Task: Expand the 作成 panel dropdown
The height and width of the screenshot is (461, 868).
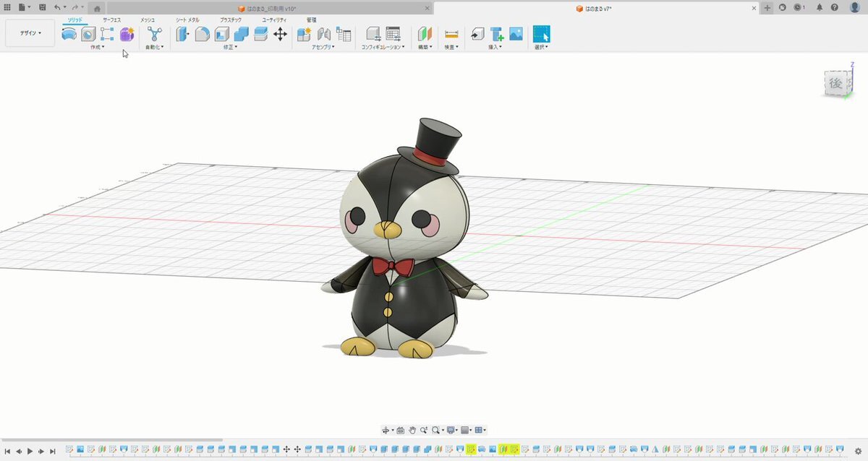Action: click(97, 47)
